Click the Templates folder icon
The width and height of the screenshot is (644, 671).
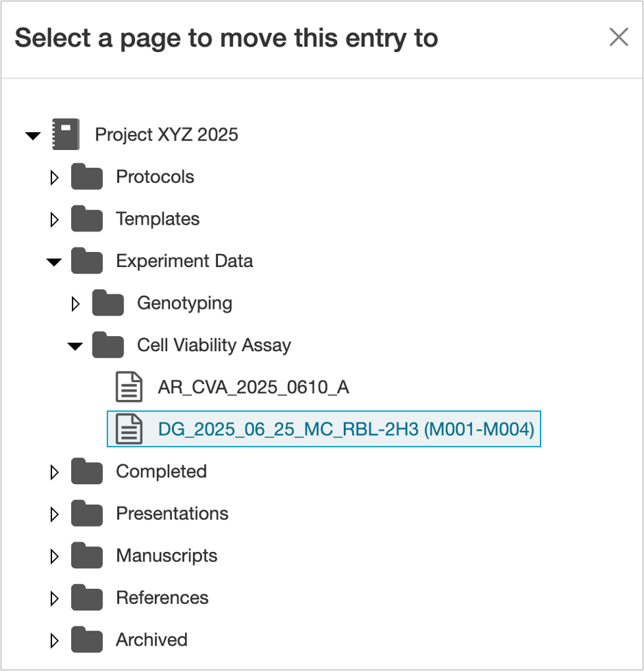(86, 219)
